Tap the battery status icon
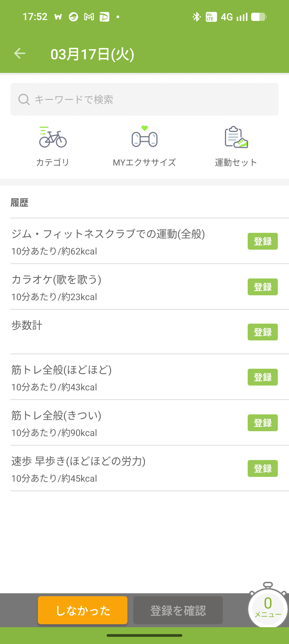 click(x=258, y=17)
